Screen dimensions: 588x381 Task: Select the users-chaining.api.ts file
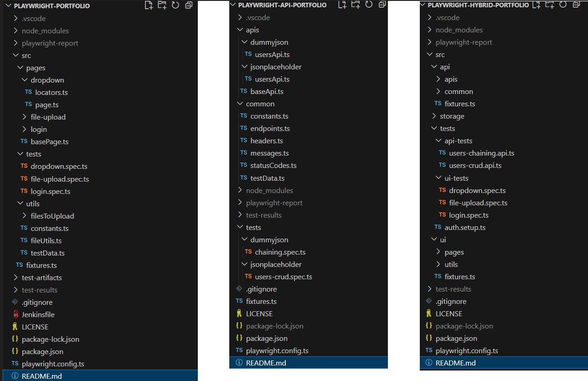[x=481, y=153]
